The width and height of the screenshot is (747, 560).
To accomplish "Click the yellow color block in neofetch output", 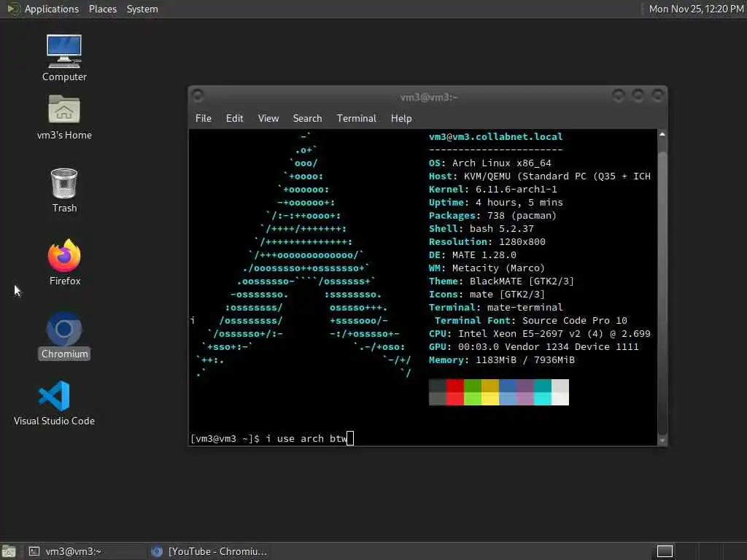I will (490, 392).
